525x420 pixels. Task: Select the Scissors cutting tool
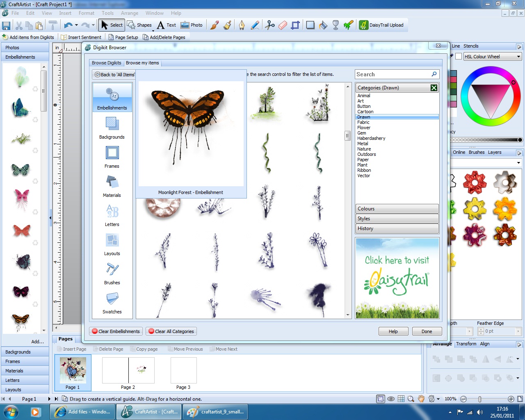269,25
